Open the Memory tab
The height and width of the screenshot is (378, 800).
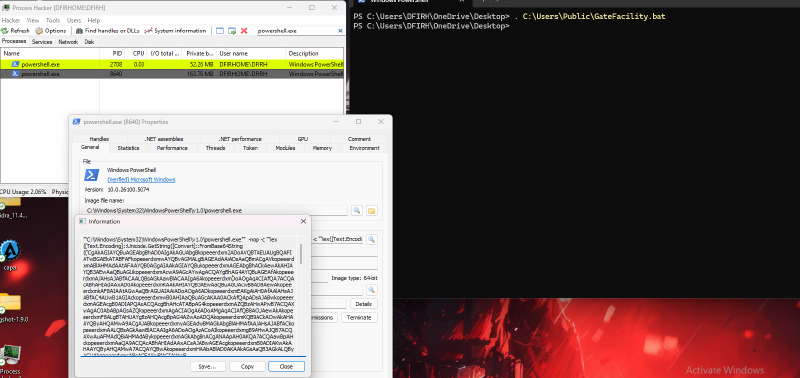[x=322, y=148]
